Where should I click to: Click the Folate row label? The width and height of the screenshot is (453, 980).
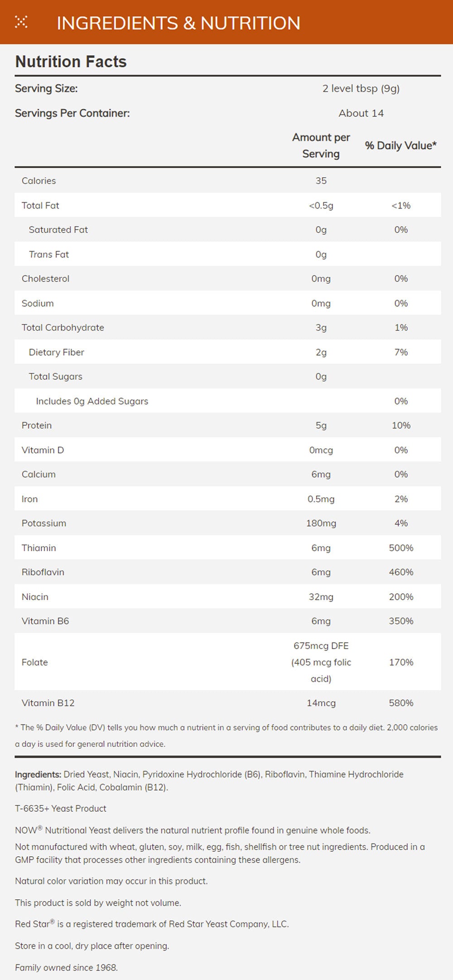click(35, 662)
